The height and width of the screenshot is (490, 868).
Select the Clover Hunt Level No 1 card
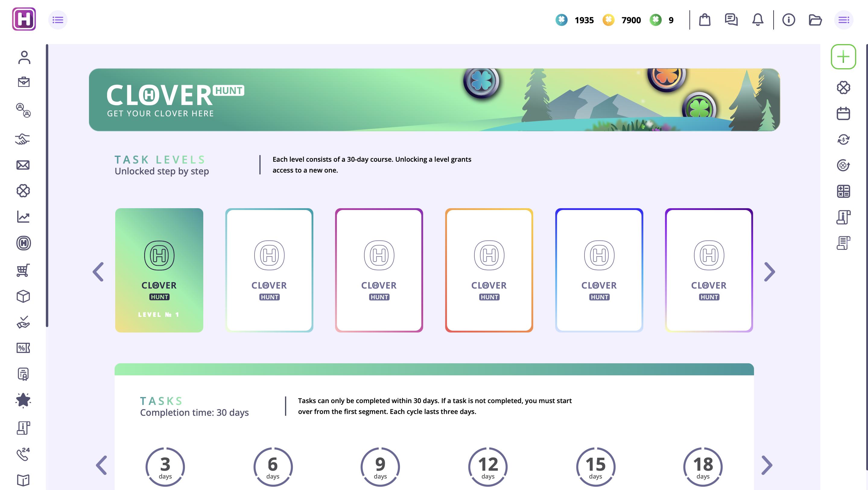(159, 270)
